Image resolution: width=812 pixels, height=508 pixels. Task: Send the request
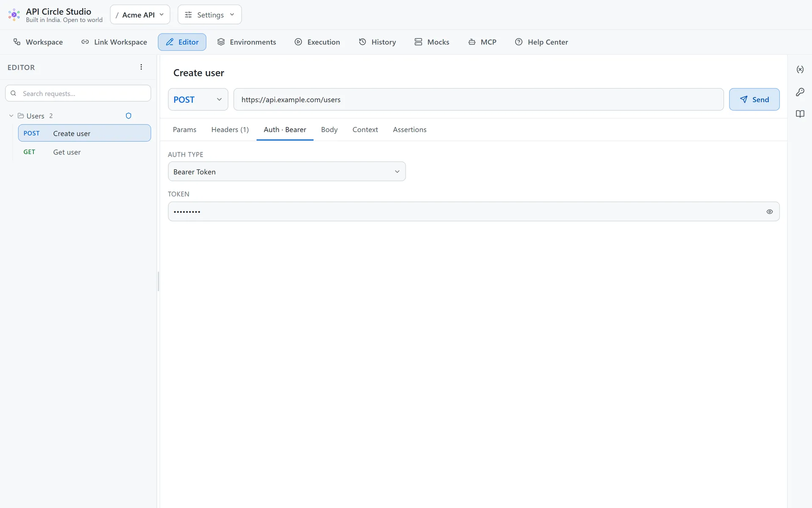click(x=754, y=99)
